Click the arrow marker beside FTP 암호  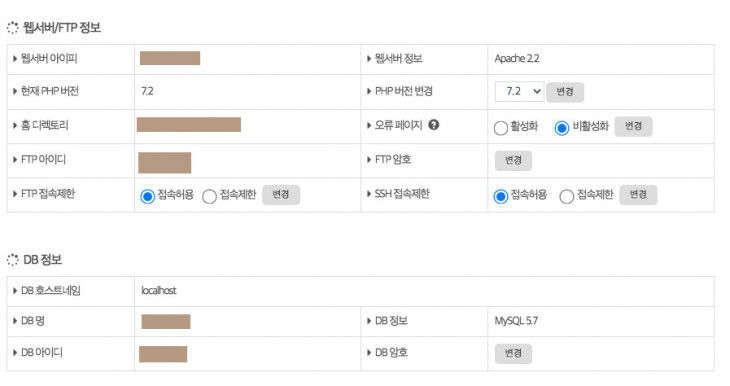tap(369, 160)
